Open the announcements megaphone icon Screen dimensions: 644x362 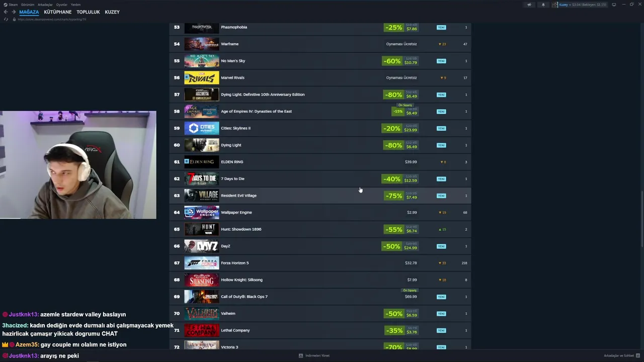pyautogui.click(x=529, y=5)
